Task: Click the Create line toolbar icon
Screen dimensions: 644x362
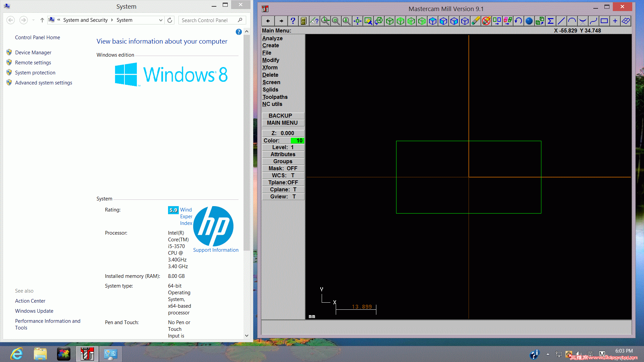Action: point(561,21)
